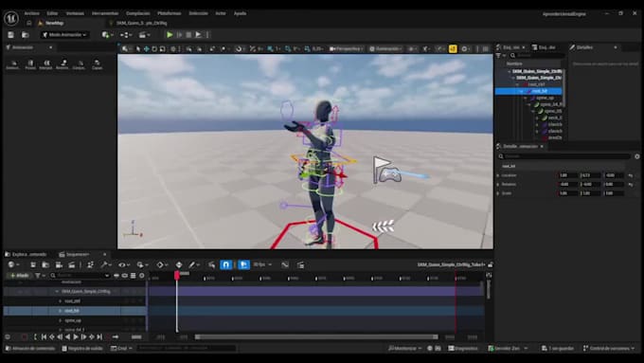The width and height of the screenshot is (644, 363).
Task: Toggle the yellow highlighted viewport button
Action: (453, 49)
